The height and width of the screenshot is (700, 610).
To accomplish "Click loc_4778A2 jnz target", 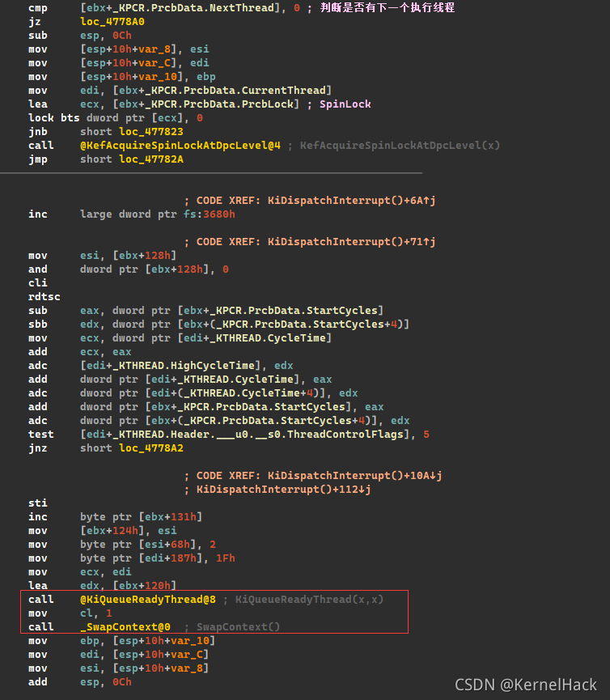I will click(x=150, y=448).
